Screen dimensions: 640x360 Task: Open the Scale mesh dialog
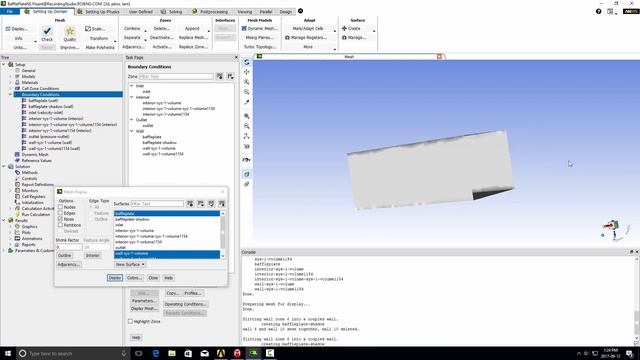pyautogui.click(x=95, y=29)
